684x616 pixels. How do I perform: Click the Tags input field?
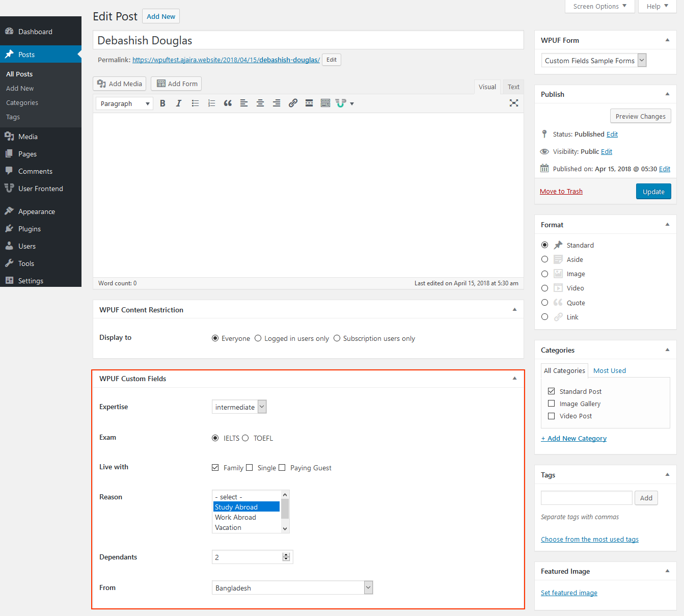pyautogui.click(x=587, y=498)
